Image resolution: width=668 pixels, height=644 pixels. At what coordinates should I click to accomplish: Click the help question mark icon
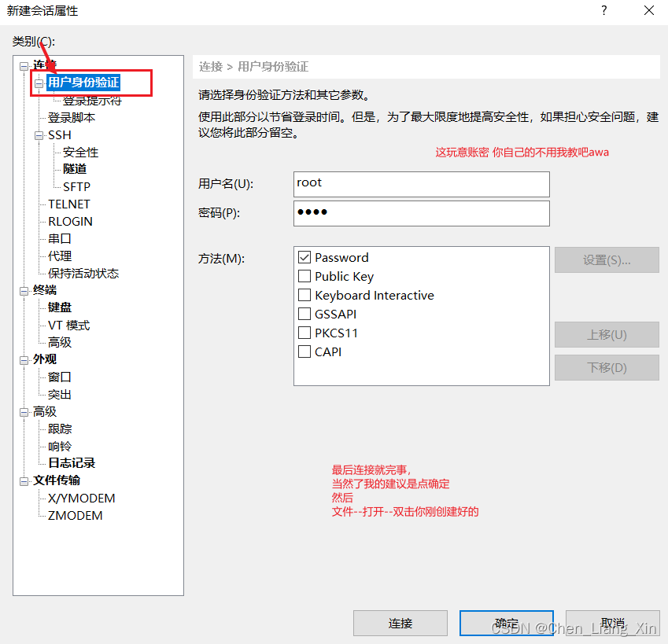click(603, 11)
